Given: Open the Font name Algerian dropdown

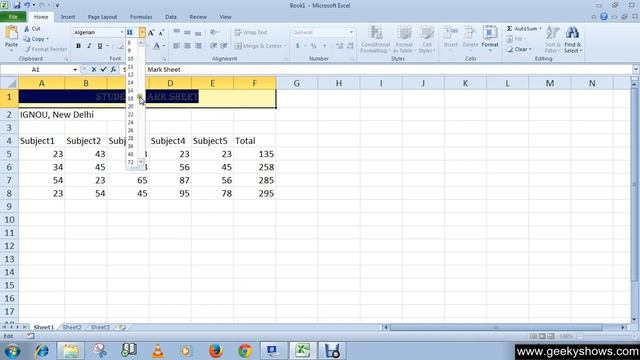Looking at the screenshot, I should pos(122,32).
